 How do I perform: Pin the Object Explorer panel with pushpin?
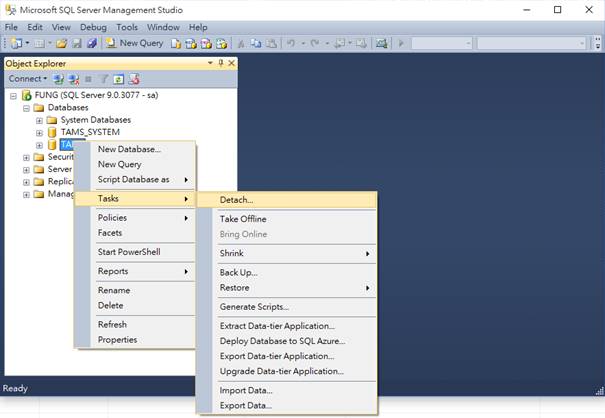click(221, 63)
